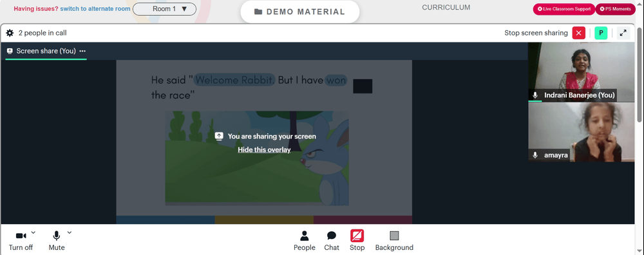Click the dark blank box after won

[363, 86]
